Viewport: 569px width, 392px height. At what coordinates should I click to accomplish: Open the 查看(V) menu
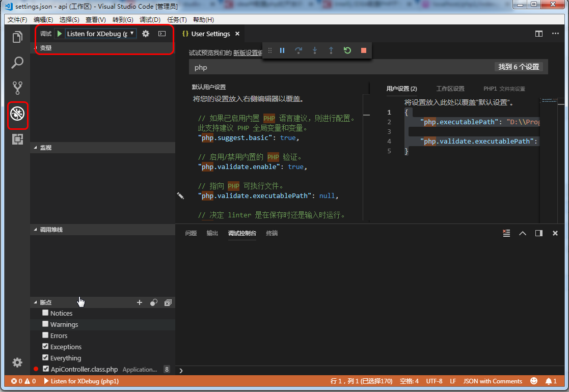(95, 19)
